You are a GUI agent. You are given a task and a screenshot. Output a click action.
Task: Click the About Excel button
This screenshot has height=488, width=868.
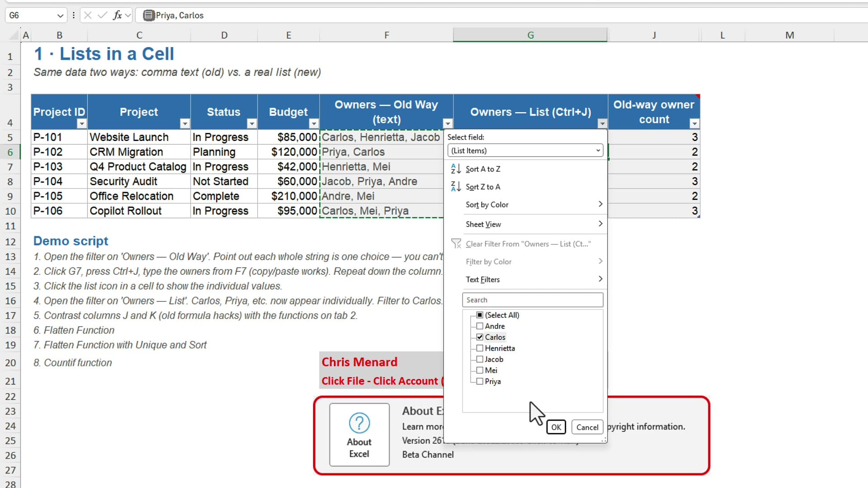point(359,435)
